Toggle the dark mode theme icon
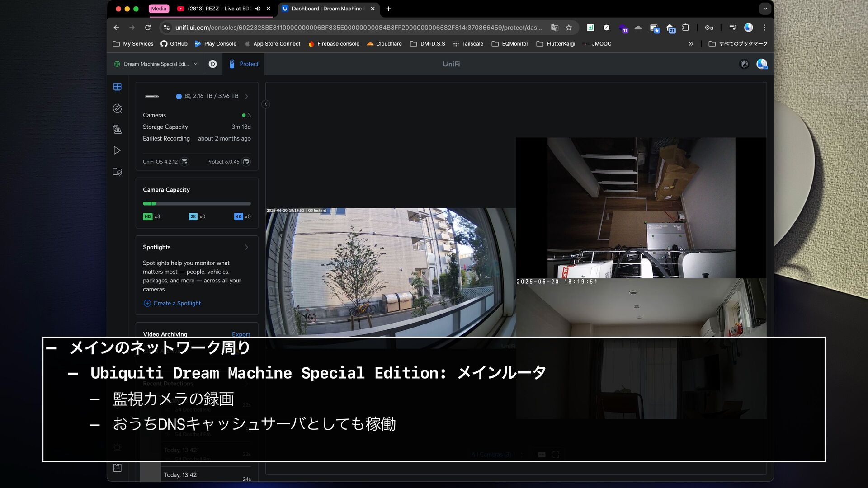The height and width of the screenshot is (488, 868). (744, 64)
